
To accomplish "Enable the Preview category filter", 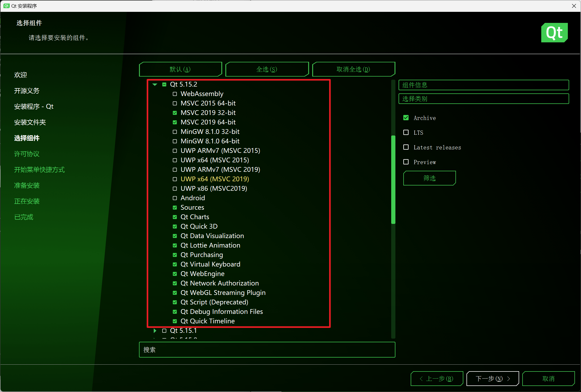I will 406,162.
